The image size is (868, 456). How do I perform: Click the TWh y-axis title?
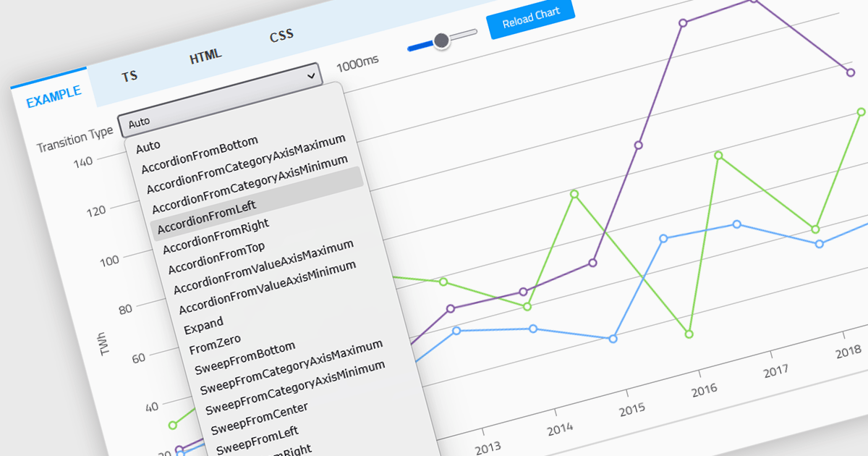point(104,345)
